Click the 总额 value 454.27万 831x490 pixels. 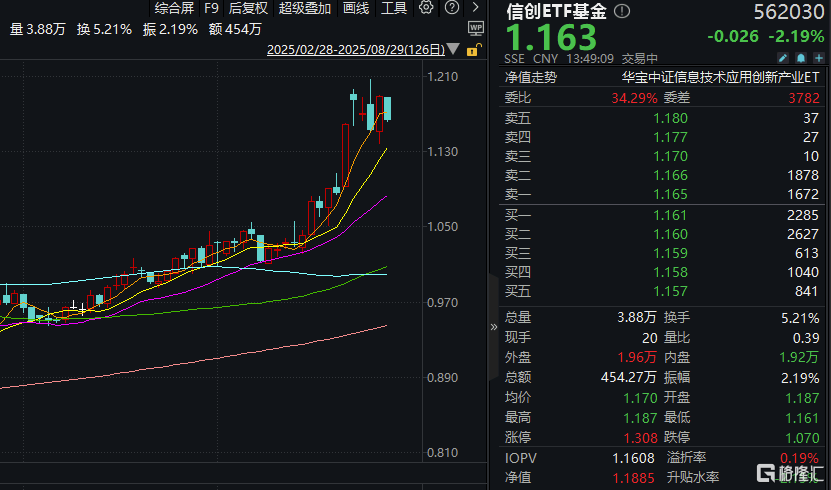tap(629, 378)
